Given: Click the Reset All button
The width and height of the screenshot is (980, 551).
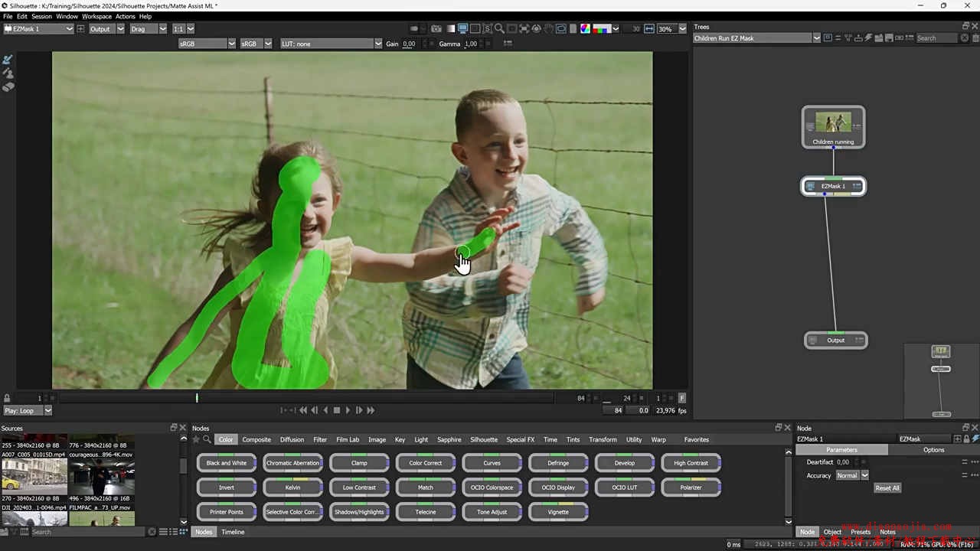Looking at the screenshot, I should [x=887, y=488].
